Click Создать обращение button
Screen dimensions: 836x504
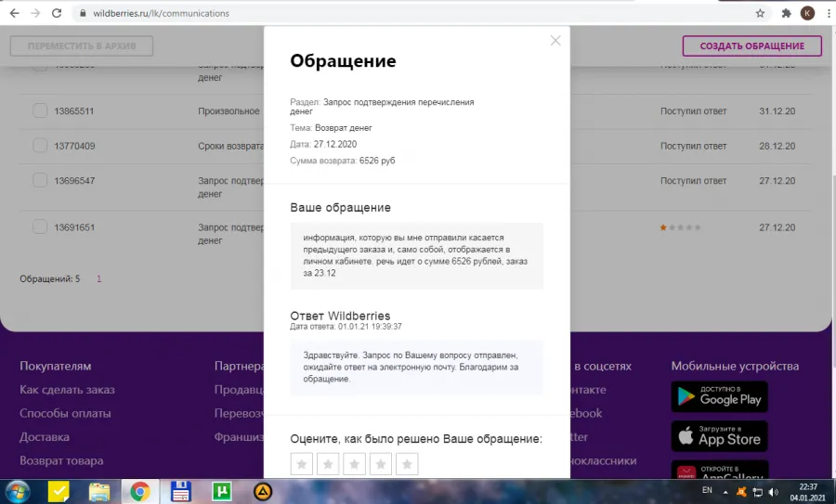(x=751, y=45)
